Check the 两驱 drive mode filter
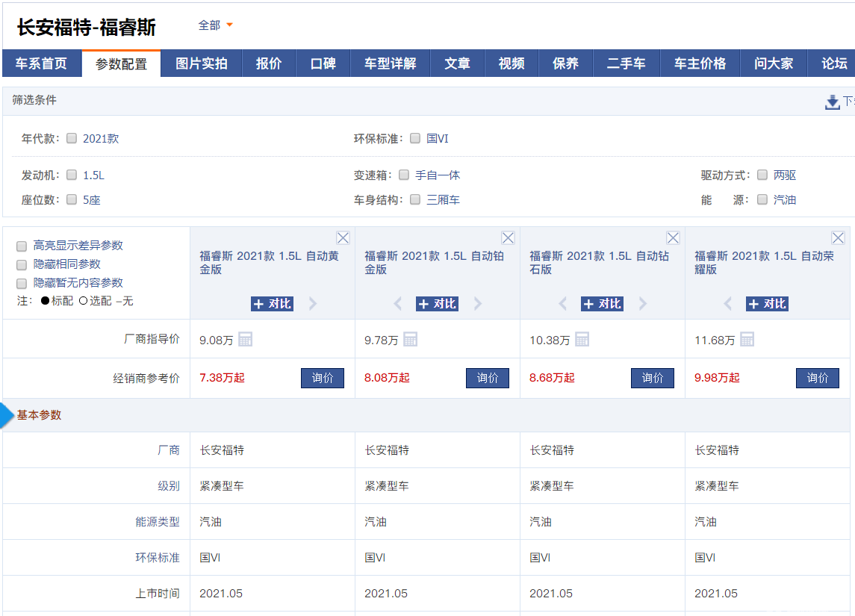The width and height of the screenshot is (855, 616). (762, 175)
